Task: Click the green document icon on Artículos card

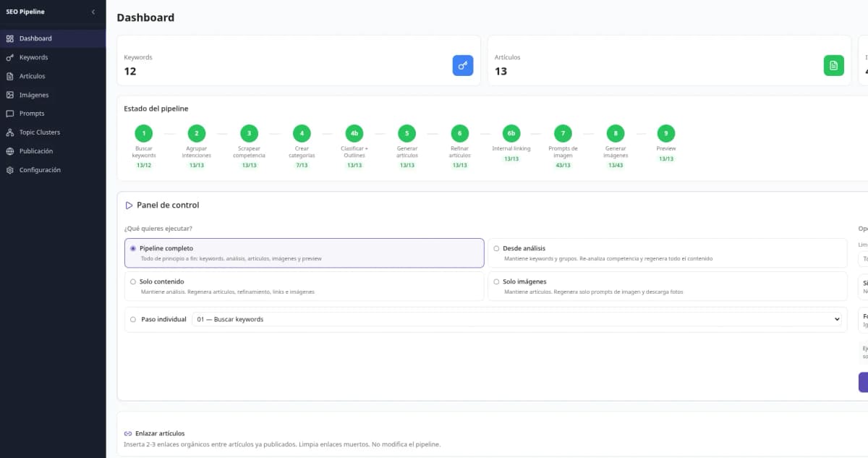Action: 833,65
